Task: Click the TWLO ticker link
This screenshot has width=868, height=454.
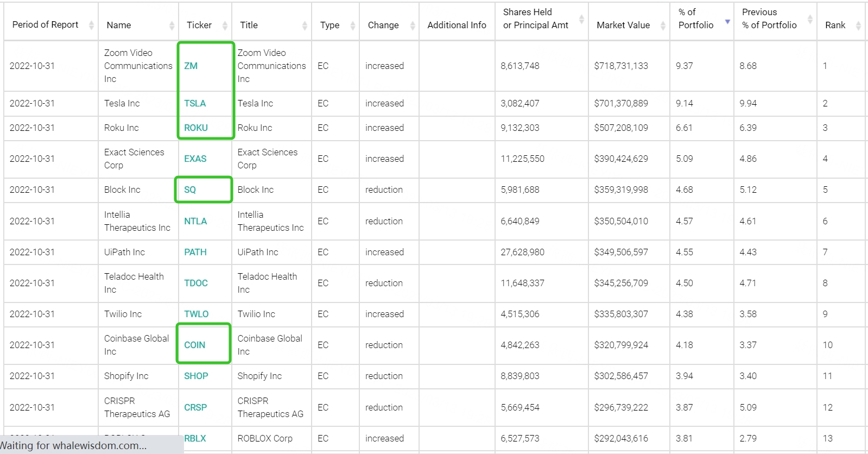Action: pos(197,314)
